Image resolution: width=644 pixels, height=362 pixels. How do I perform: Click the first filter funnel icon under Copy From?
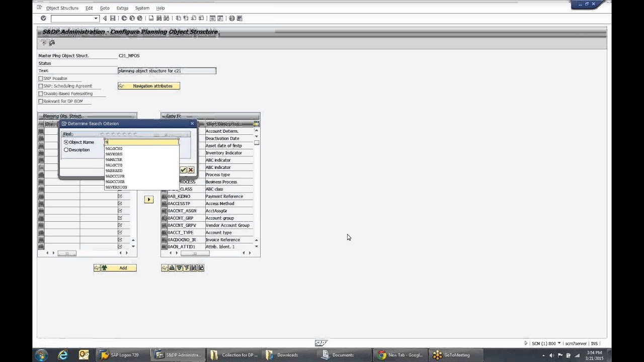[x=179, y=268]
